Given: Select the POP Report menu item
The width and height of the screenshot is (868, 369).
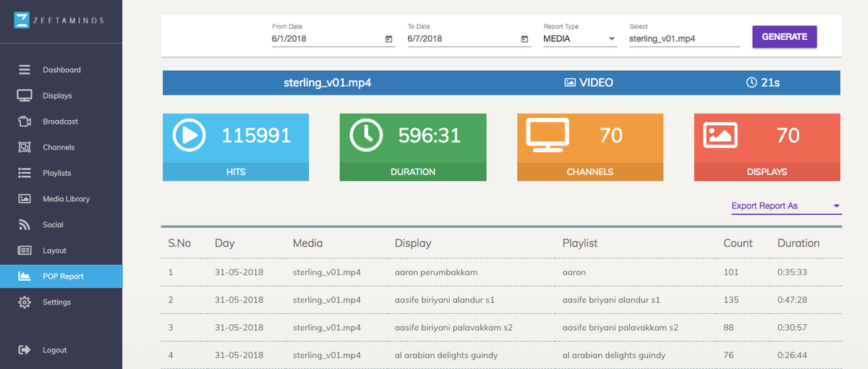Looking at the screenshot, I should [x=61, y=276].
